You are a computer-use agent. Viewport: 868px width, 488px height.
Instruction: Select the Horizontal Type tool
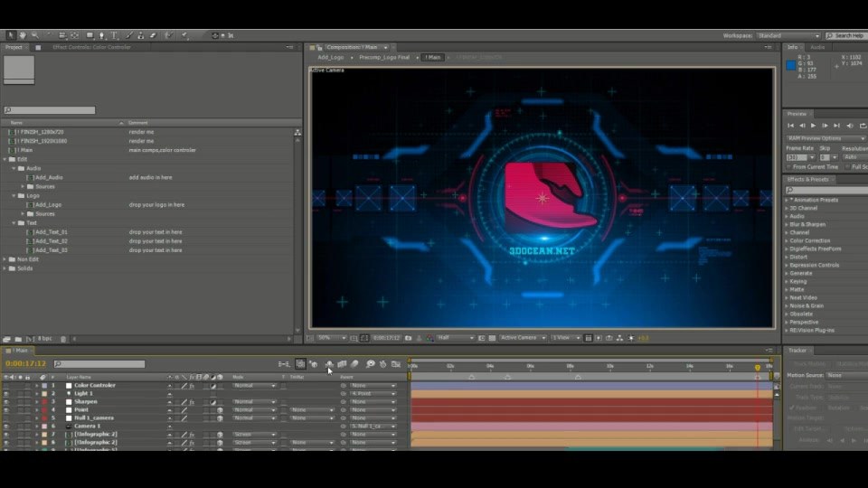(115, 35)
